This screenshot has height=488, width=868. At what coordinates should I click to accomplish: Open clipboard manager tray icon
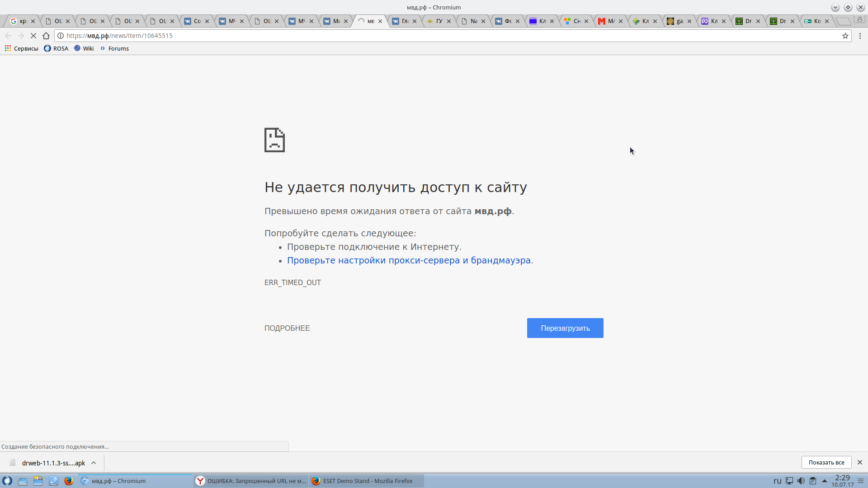[813, 481]
